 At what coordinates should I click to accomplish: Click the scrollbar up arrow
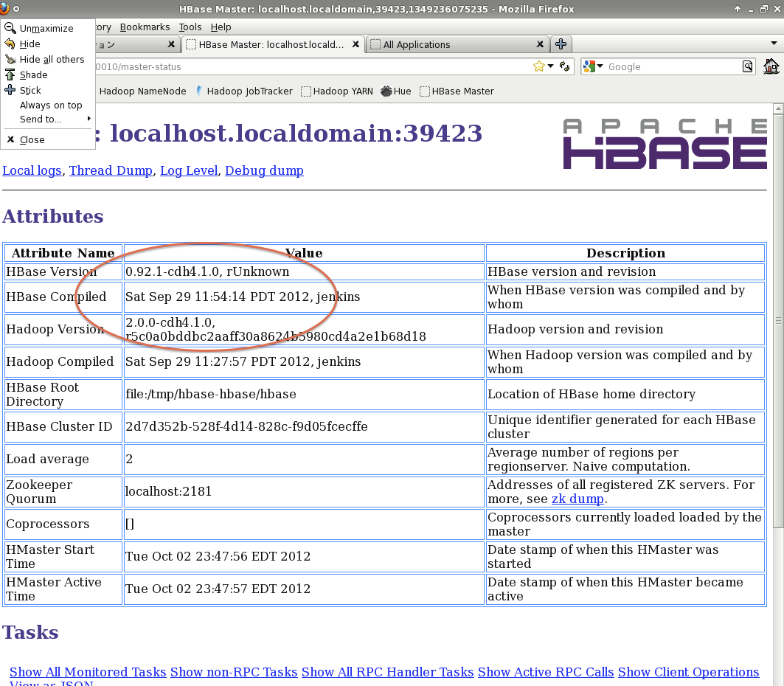[x=778, y=108]
